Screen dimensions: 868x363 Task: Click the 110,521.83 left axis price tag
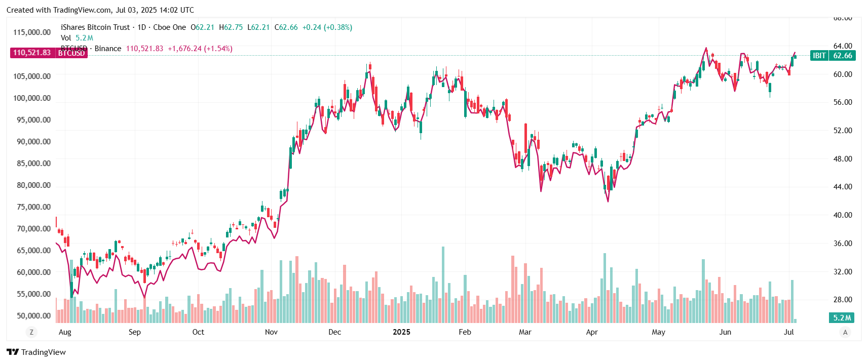click(x=32, y=53)
